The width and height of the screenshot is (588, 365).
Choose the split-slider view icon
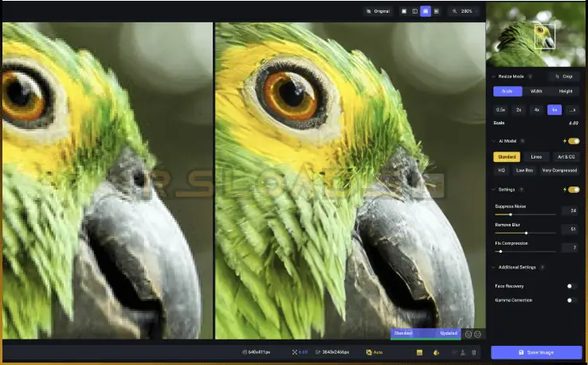click(414, 11)
